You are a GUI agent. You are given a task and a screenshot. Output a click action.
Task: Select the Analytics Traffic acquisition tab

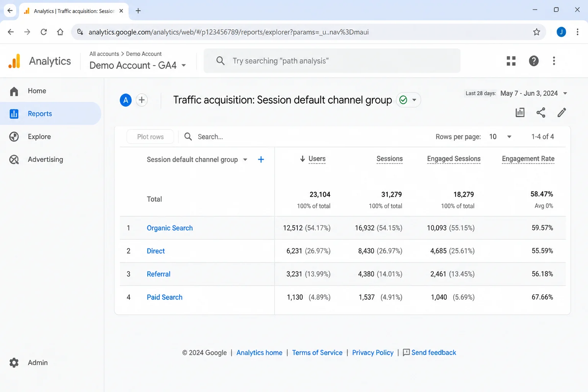click(x=74, y=11)
